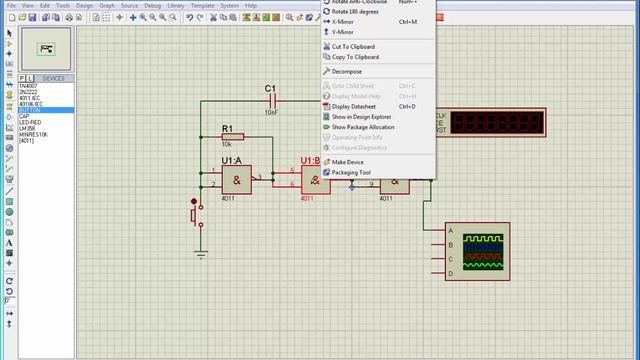Image resolution: width=640 pixels, height=360 pixels.
Task: Select the Graph Mode tool
Action: tap(9, 128)
